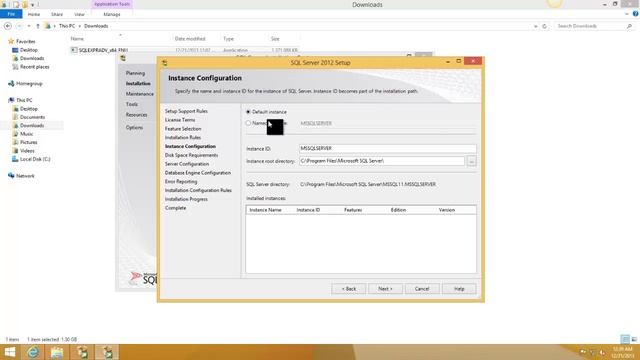This screenshot has height=360, width=640.
Task: Refresh the Downloads folder view
Action: pyautogui.click(x=544, y=26)
